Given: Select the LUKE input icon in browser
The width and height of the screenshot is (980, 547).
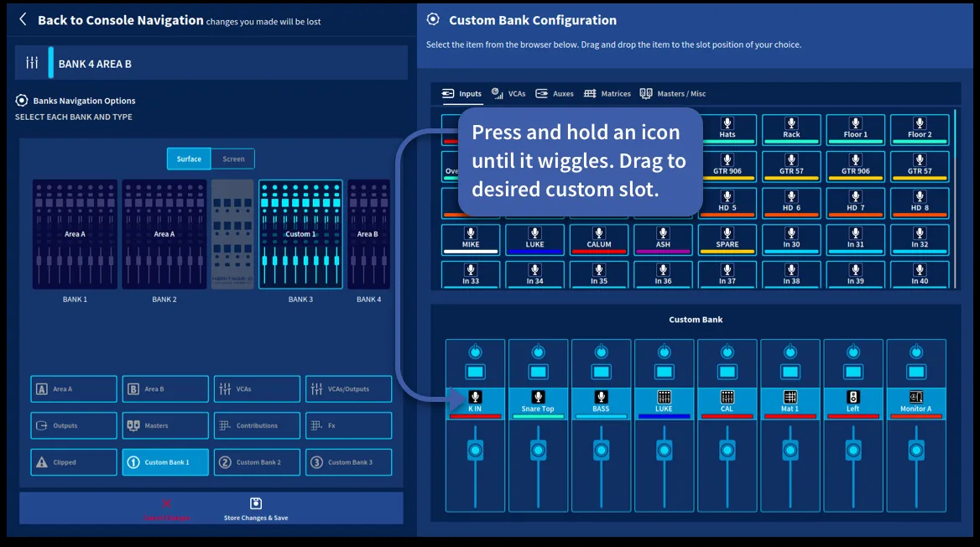Looking at the screenshot, I should (x=535, y=239).
